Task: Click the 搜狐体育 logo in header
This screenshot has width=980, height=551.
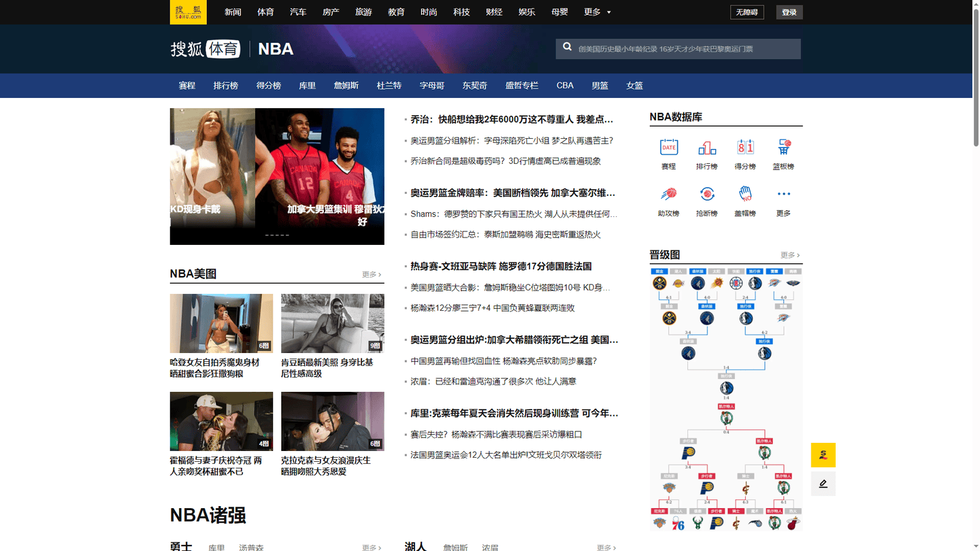Action: pos(206,48)
